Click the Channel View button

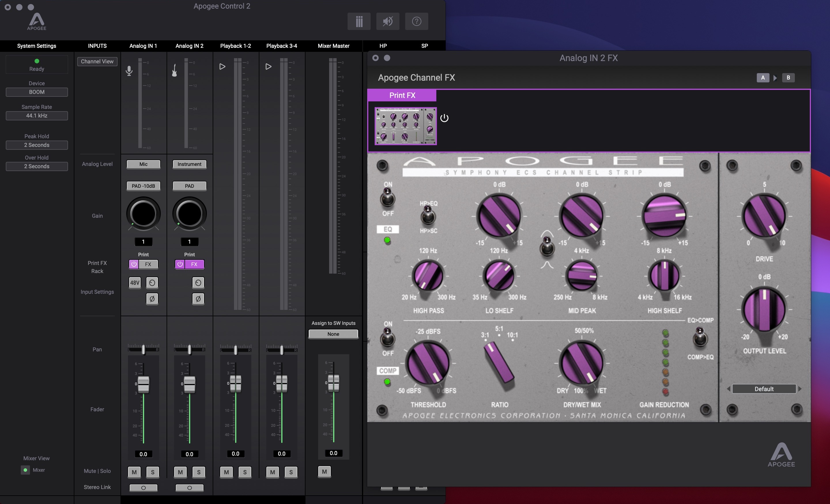[97, 61]
